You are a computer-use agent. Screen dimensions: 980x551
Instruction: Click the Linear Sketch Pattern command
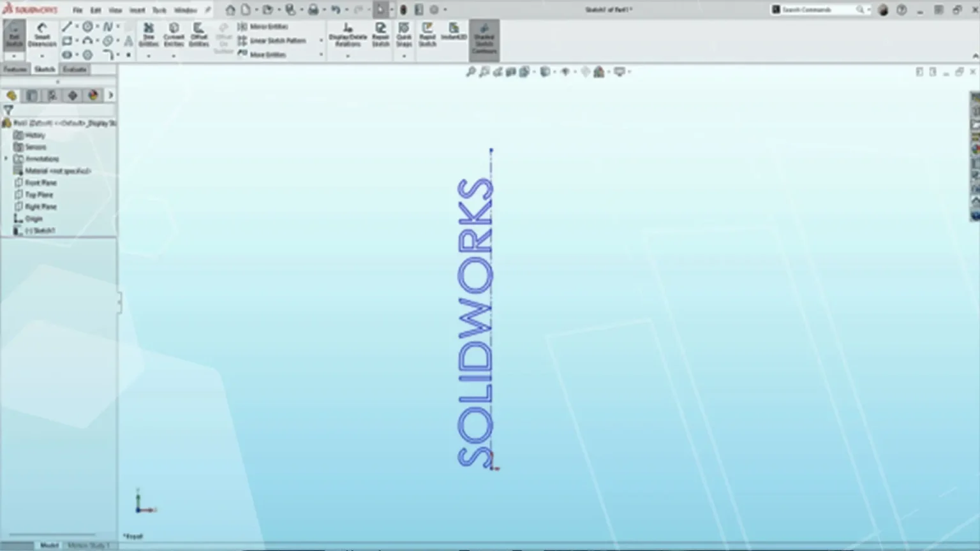pyautogui.click(x=272, y=41)
